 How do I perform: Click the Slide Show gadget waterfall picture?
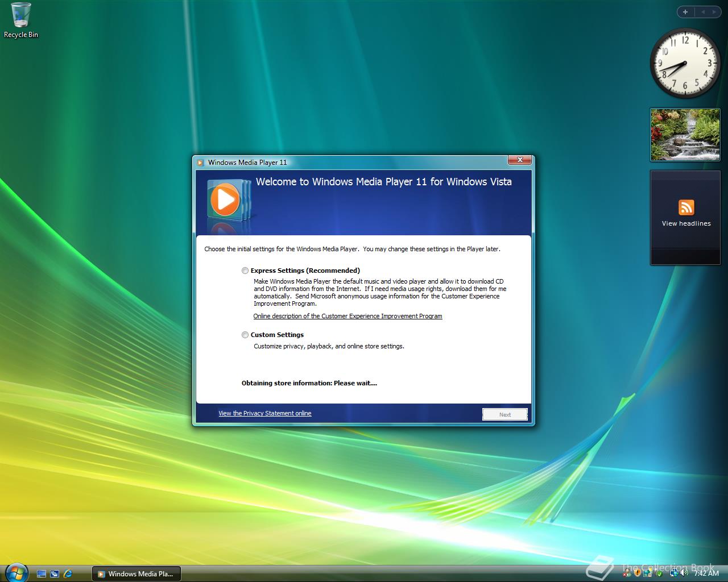click(x=685, y=135)
